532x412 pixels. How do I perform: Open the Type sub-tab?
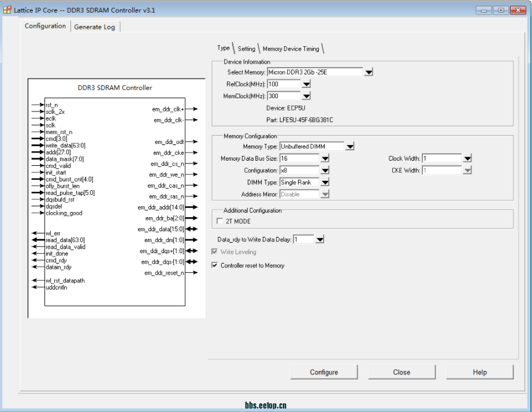tap(223, 48)
